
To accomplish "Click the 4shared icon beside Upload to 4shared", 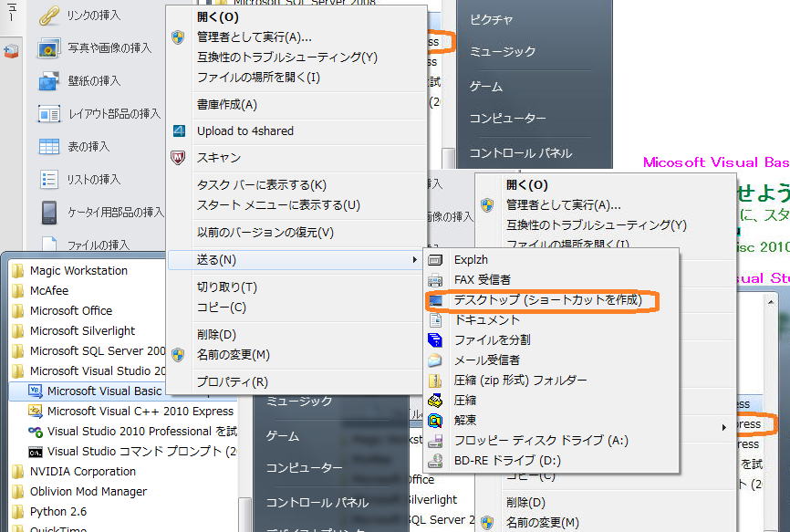I will (179, 131).
